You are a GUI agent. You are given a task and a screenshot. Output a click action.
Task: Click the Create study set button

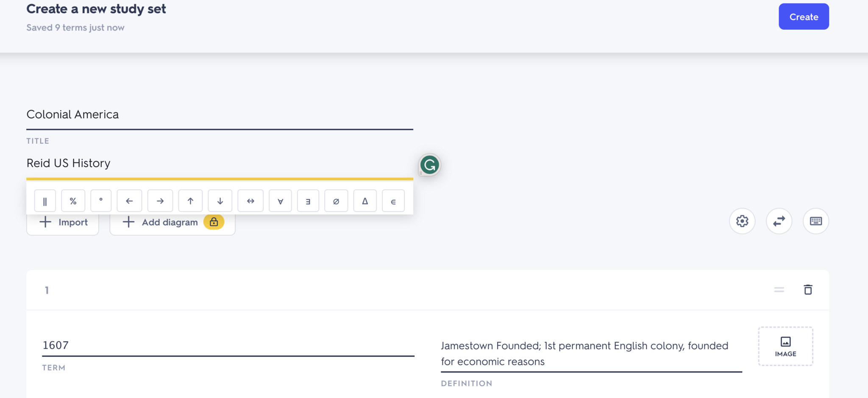click(x=804, y=17)
